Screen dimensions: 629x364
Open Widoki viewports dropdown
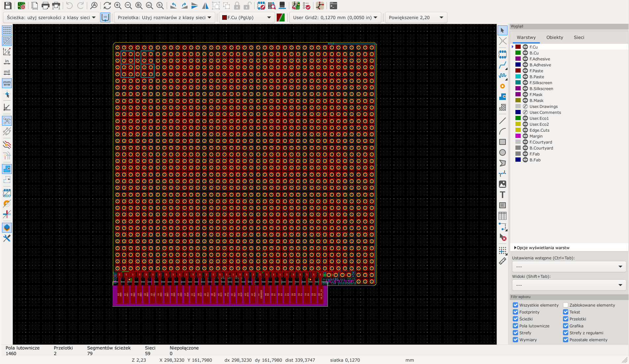point(569,285)
